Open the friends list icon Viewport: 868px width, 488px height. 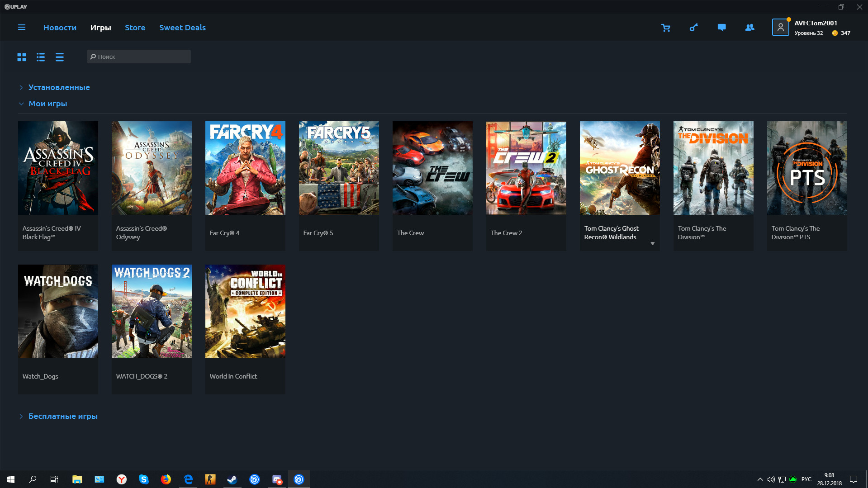(749, 28)
